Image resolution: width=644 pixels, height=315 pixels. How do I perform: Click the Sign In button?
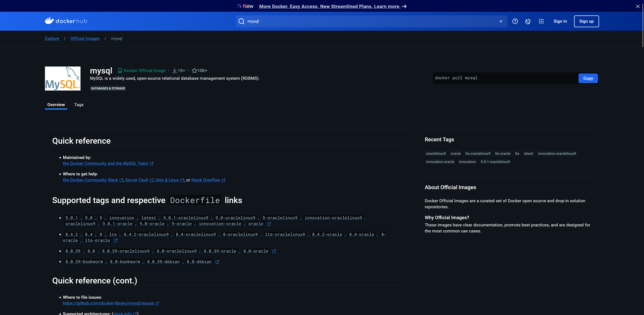(560, 21)
